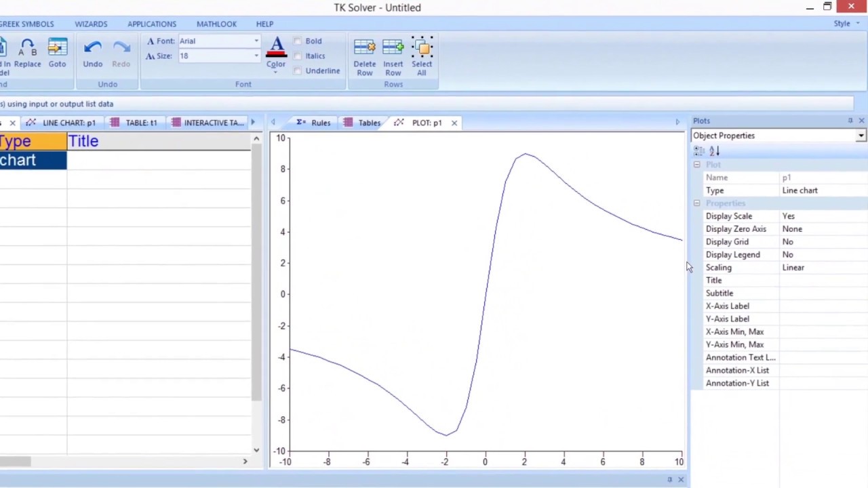
Task: Click the Y-Axis Min, Max property field
Action: pyautogui.click(x=823, y=345)
